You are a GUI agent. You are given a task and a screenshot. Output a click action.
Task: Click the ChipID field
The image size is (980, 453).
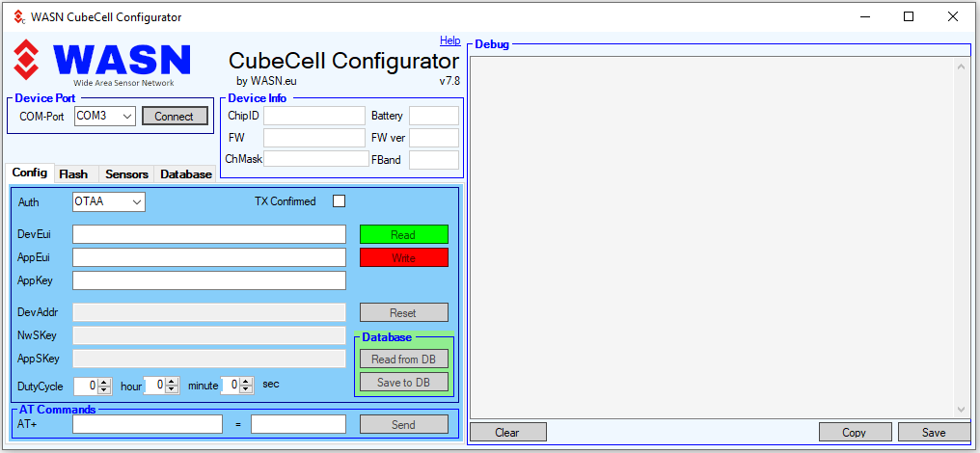point(313,116)
